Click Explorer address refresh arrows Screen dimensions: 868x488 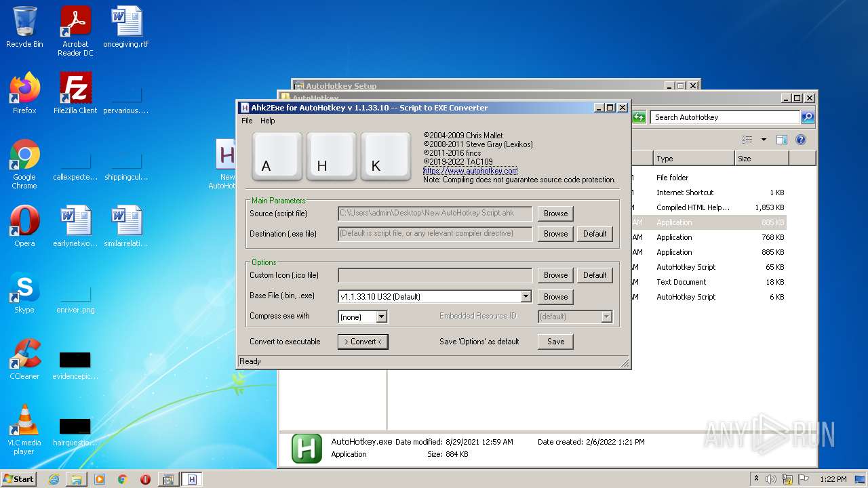coord(639,117)
